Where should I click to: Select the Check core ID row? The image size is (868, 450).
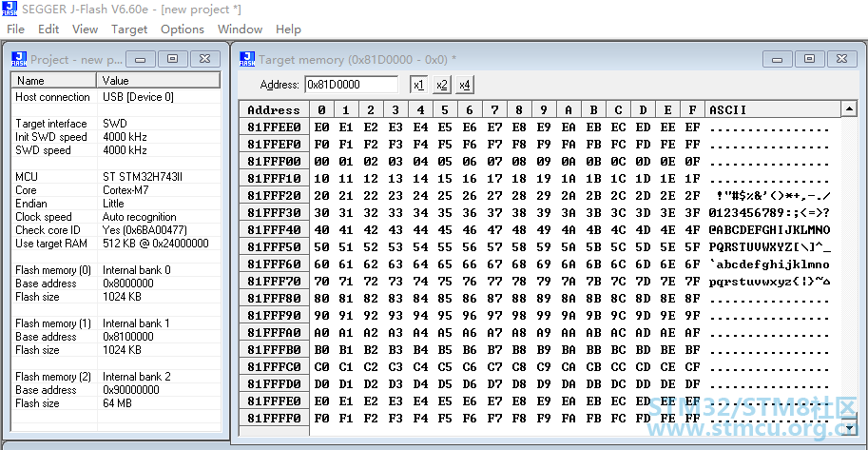click(115, 230)
